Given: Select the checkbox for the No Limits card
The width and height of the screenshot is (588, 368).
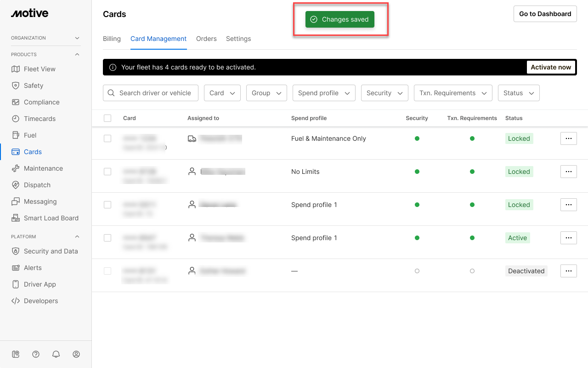Looking at the screenshot, I should click(x=107, y=172).
